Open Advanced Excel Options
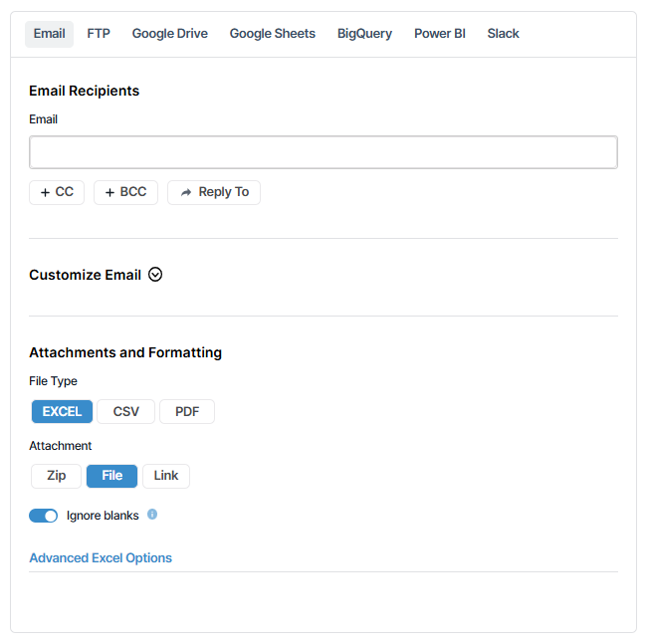Image resolution: width=649 pixels, height=644 pixels. [x=101, y=558]
